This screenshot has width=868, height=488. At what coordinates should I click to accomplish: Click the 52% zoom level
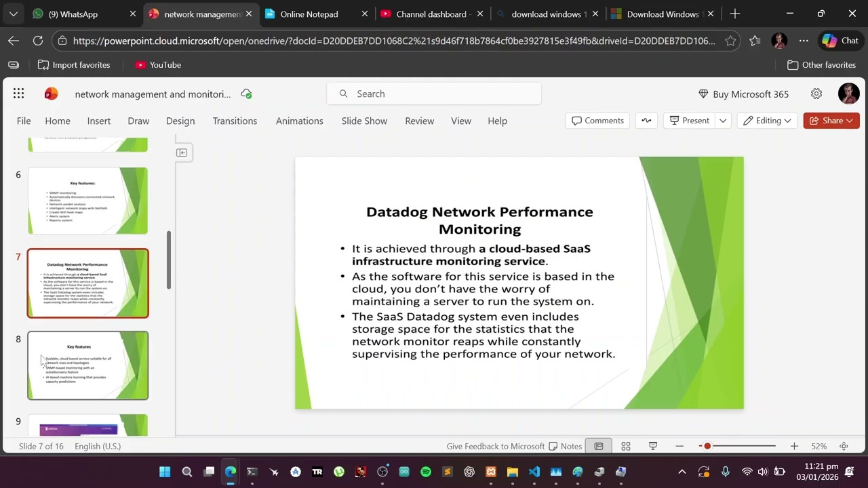click(x=819, y=446)
